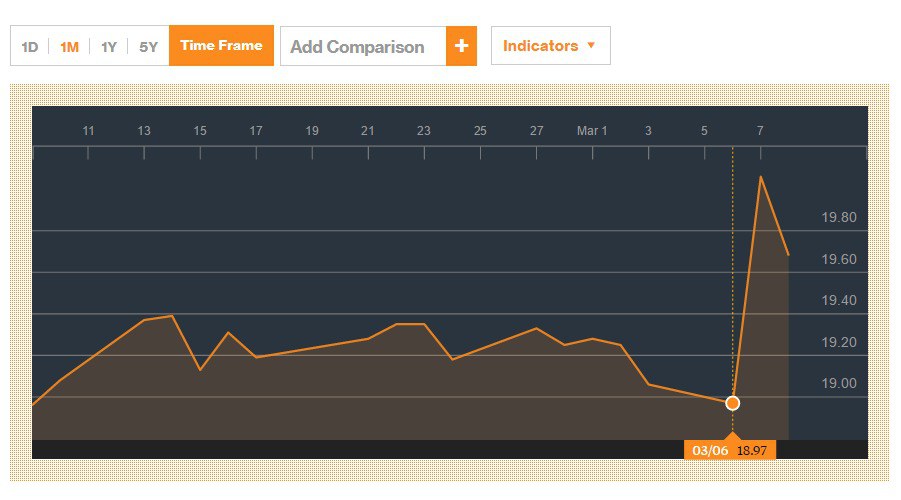The image size is (901, 500).
Task: Select the 1Y time range
Action: tap(109, 46)
